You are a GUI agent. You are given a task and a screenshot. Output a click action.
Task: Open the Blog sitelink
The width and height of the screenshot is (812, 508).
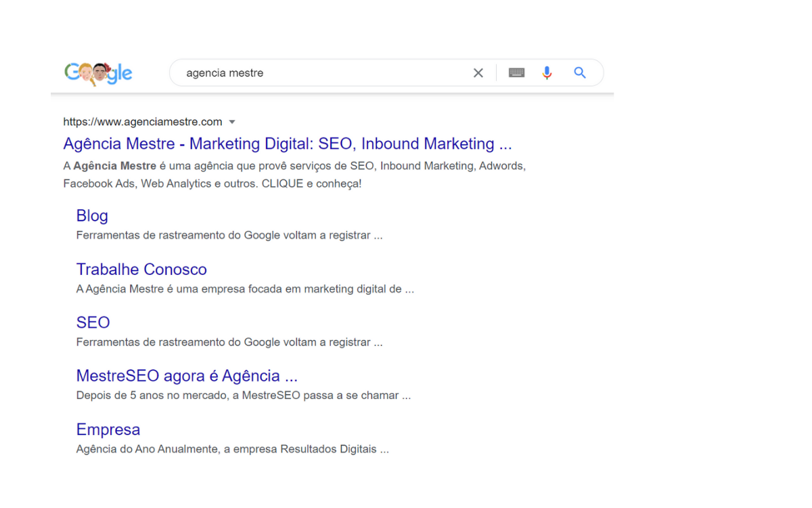(92, 215)
